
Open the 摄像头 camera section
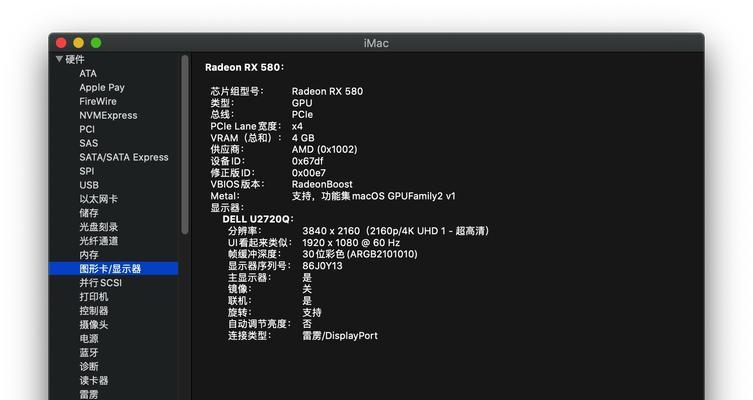point(94,324)
